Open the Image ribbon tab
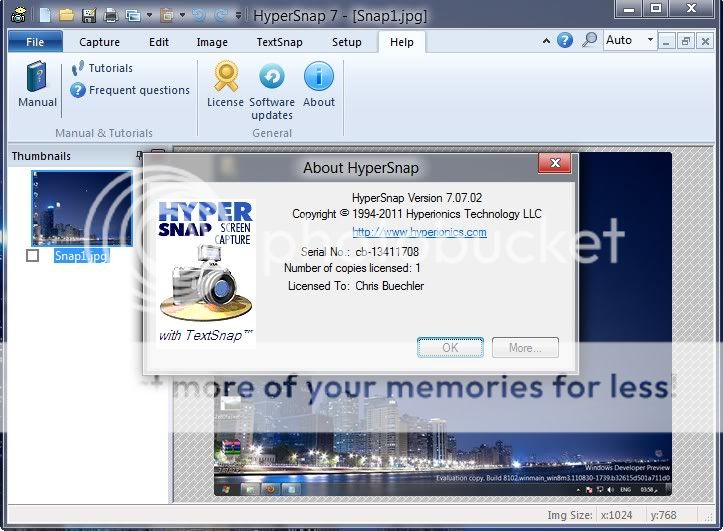Image resolution: width=723 pixels, height=531 pixels. click(212, 42)
